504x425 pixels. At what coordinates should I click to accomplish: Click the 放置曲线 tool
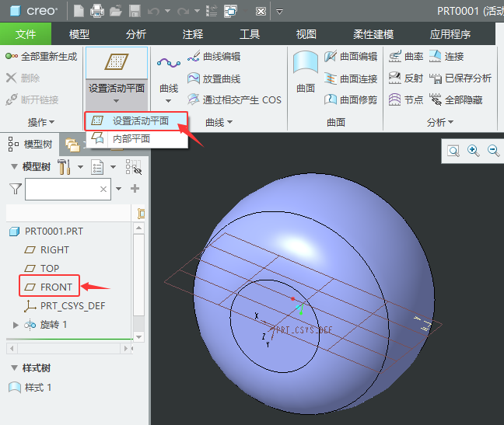[x=214, y=78]
